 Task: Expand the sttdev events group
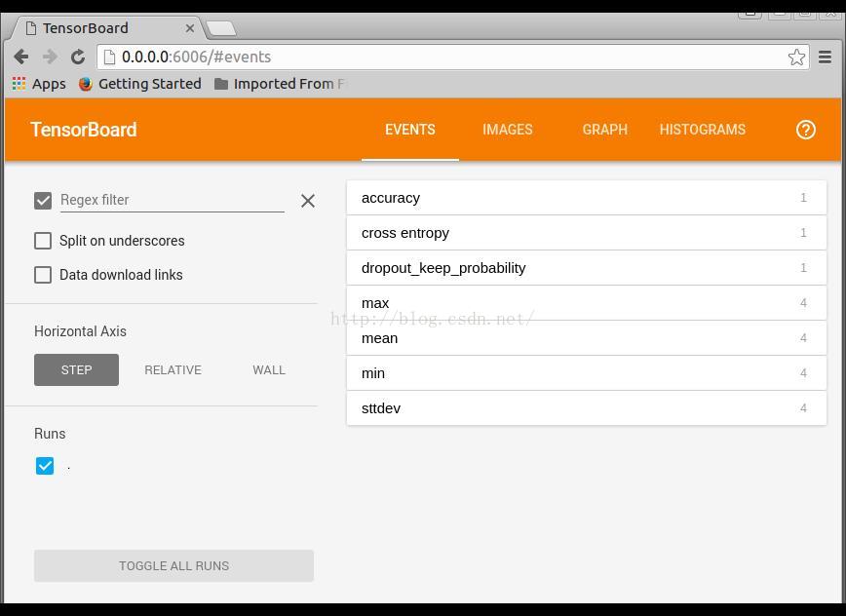(x=587, y=408)
